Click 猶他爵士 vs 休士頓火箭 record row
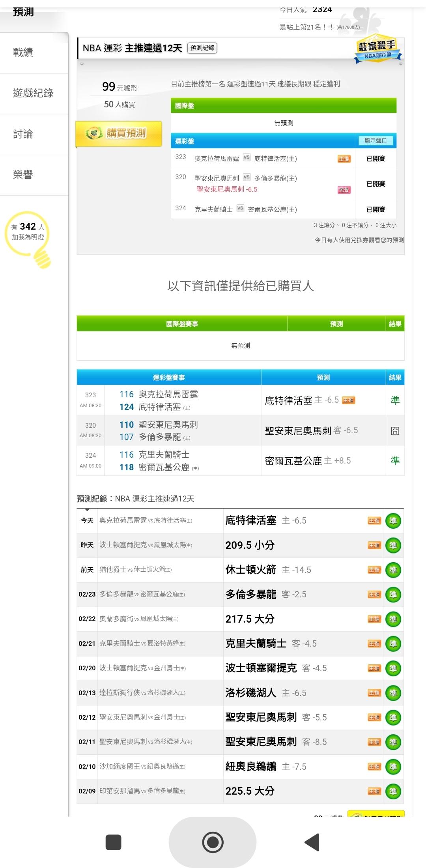 pyautogui.click(x=240, y=570)
